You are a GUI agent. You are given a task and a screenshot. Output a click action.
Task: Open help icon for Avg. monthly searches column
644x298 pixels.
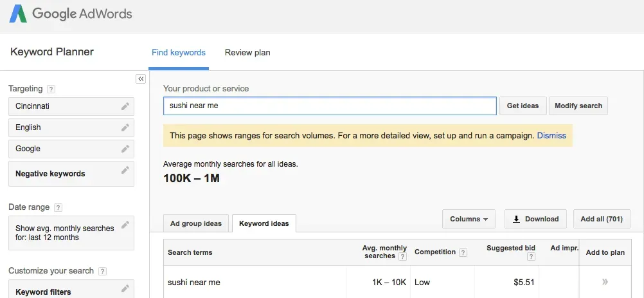[x=402, y=256]
